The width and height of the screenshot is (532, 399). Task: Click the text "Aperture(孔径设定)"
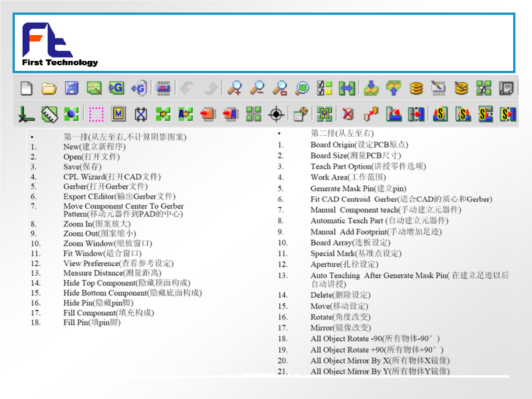coord(344,264)
